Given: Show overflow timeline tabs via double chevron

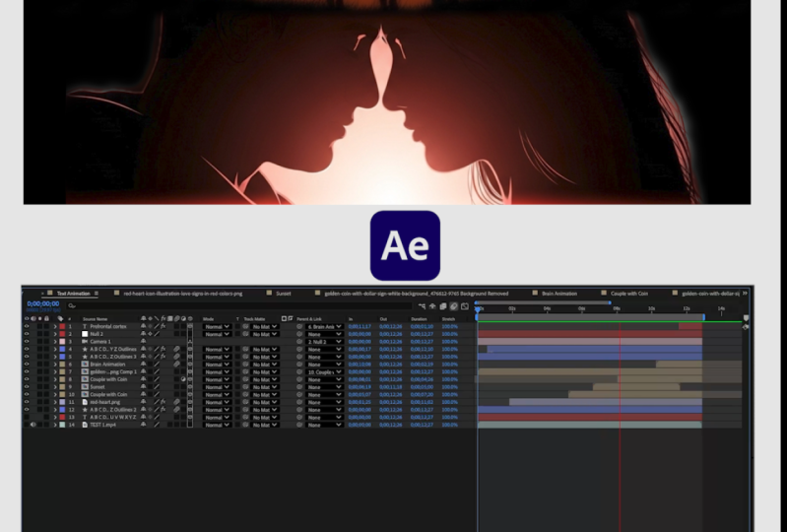Looking at the screenshot, I should click(x=746, y=294).
